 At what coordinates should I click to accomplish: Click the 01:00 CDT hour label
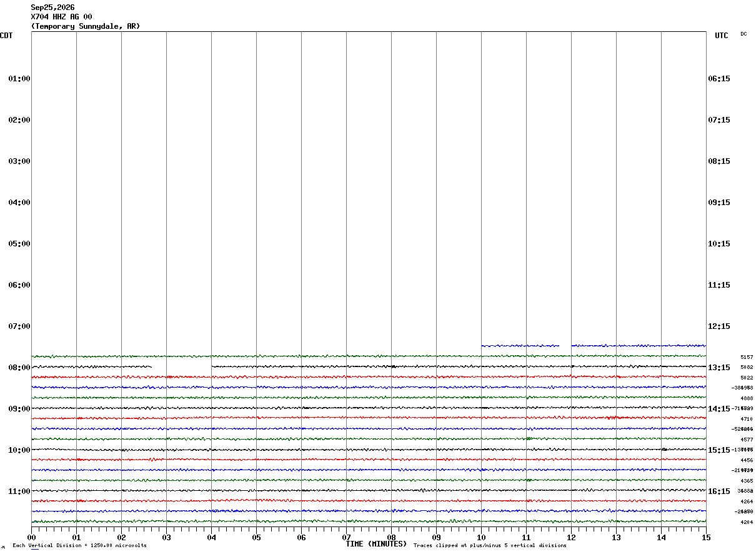click(x=19, y=79)
